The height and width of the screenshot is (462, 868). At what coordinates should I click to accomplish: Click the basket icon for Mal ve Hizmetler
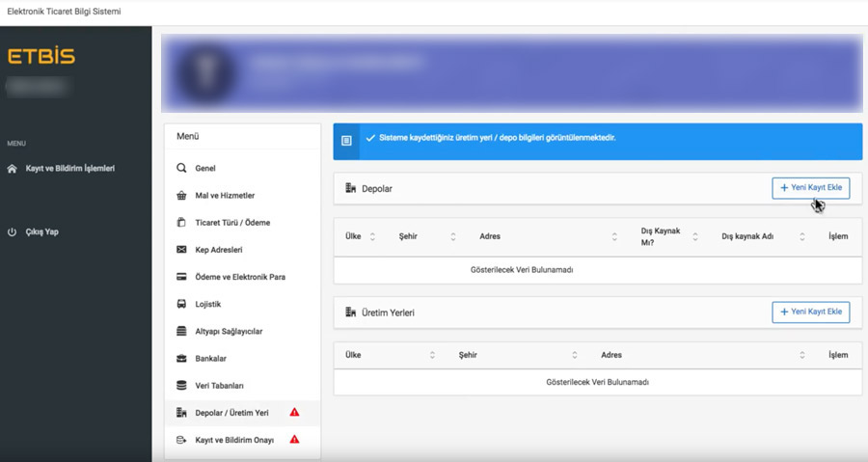click(x=181, y=195)
